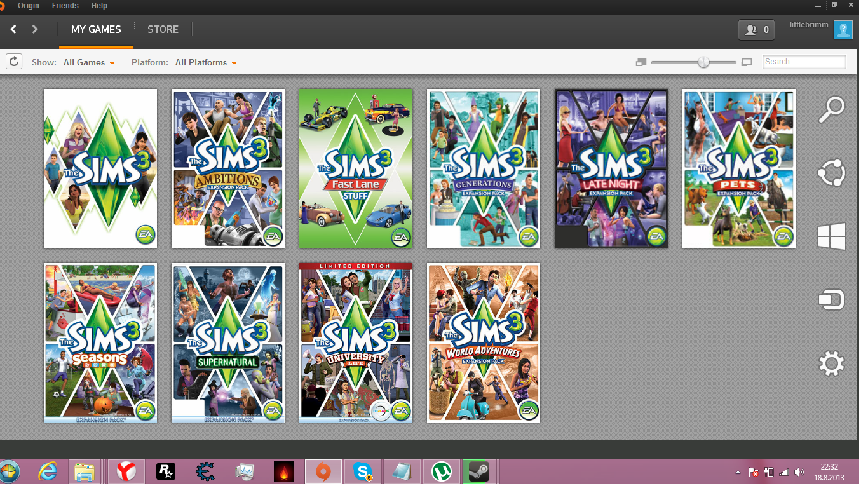Open the Rockstar Games taskbar icon

[x=165, y=472]
